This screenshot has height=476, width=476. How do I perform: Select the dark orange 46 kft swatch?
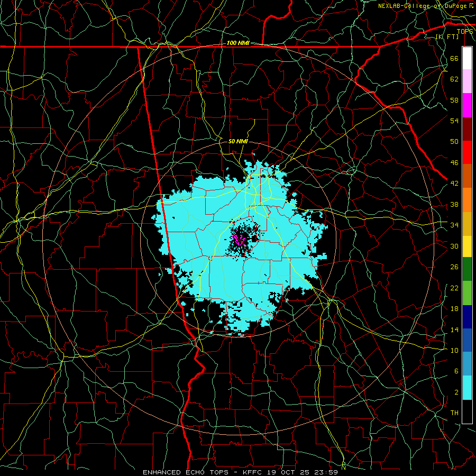click(467, 176)
